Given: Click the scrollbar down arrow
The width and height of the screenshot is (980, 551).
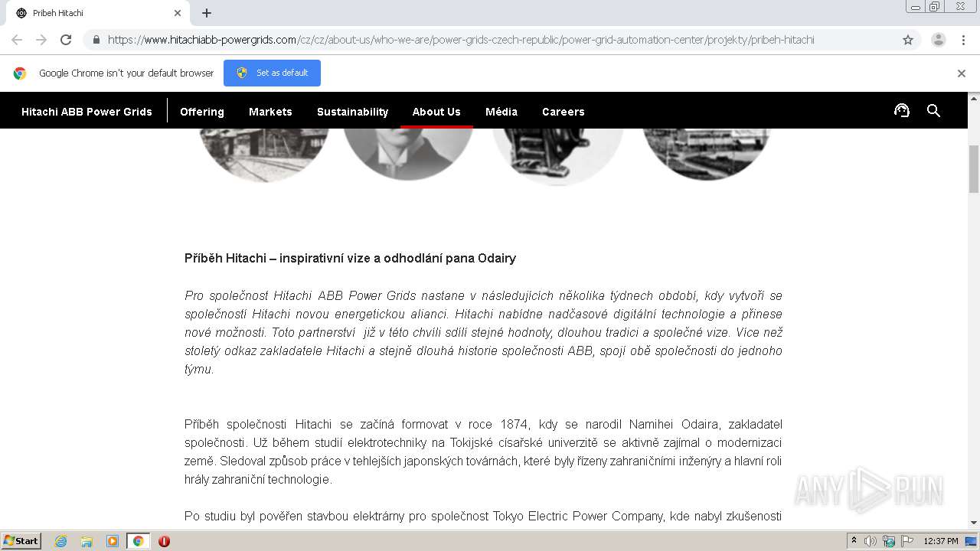Looking at the screenshot, I should coord(974,523).
